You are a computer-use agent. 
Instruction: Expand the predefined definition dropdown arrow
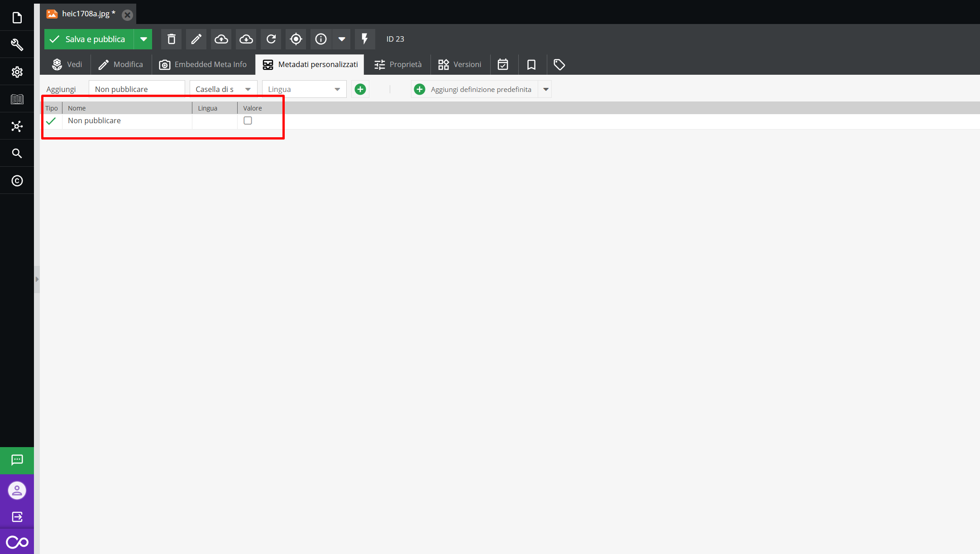tap(545, 89)
